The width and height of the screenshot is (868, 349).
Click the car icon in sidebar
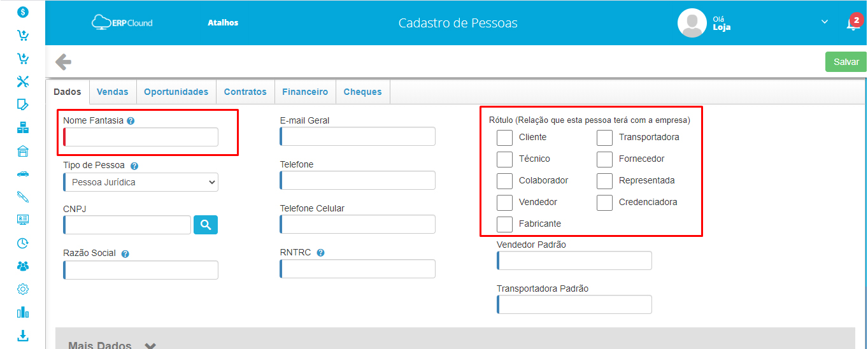(23, 173)
